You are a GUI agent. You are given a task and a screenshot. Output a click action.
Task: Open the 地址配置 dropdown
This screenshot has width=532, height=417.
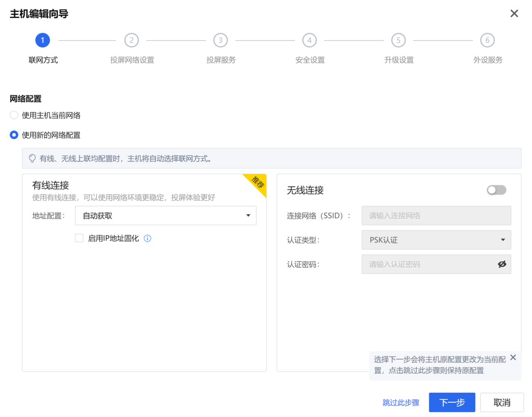(x=165, y=215)
